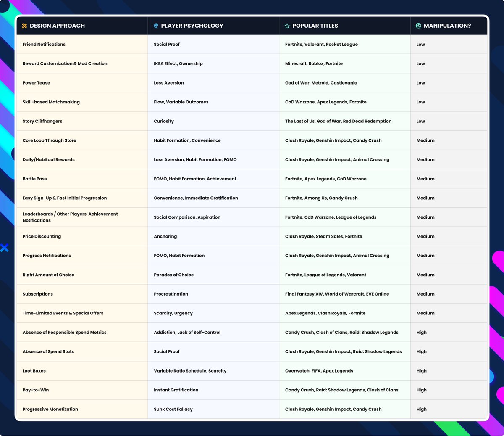This screenshot has width=504, height=436.
Task: Click the head icon beside Player Psychology
Action: tap(156, 26)
